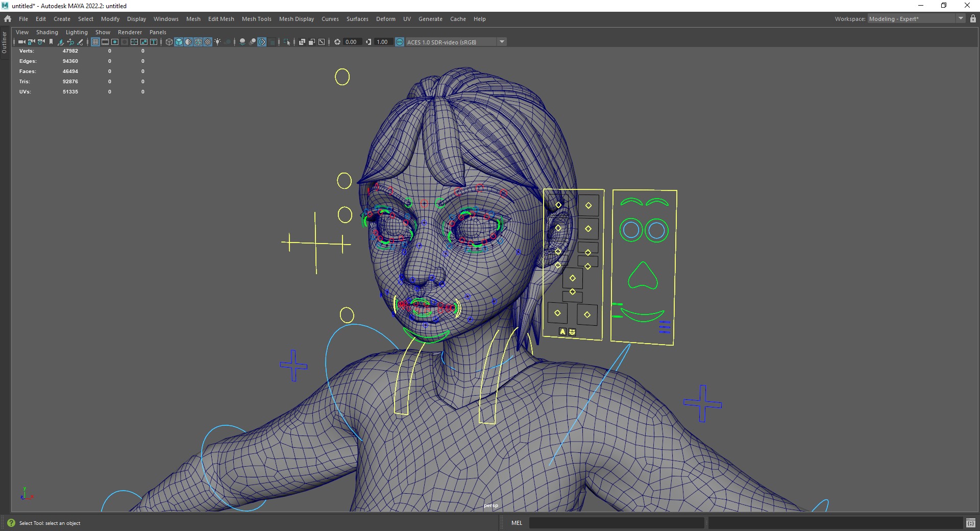Screen dimensions: 980x531
Task: Click the Lock Camera icon
Action: pyautogui.click(x=31, y=42)
